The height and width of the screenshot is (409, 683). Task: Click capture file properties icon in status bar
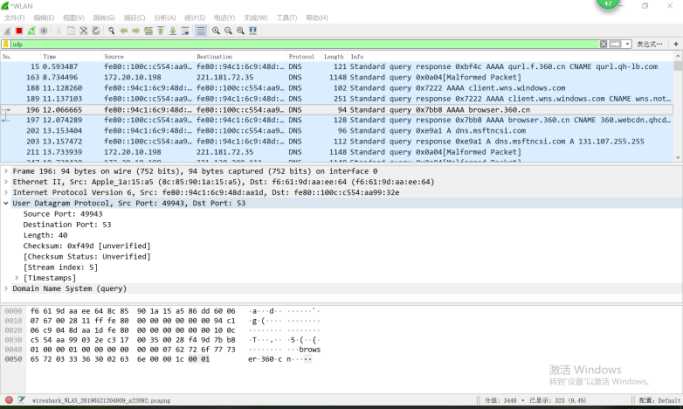(x=21, y=400)
